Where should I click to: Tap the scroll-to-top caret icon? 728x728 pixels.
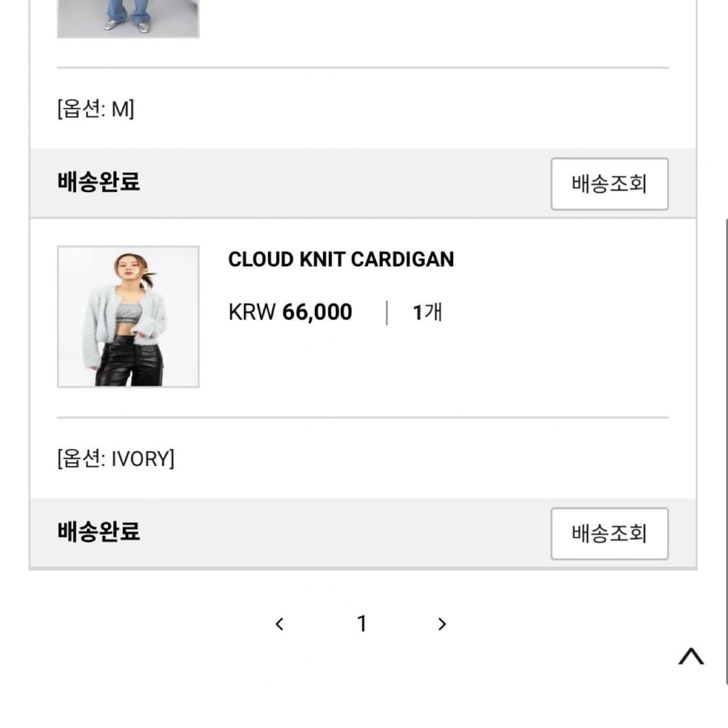[690, 657]
